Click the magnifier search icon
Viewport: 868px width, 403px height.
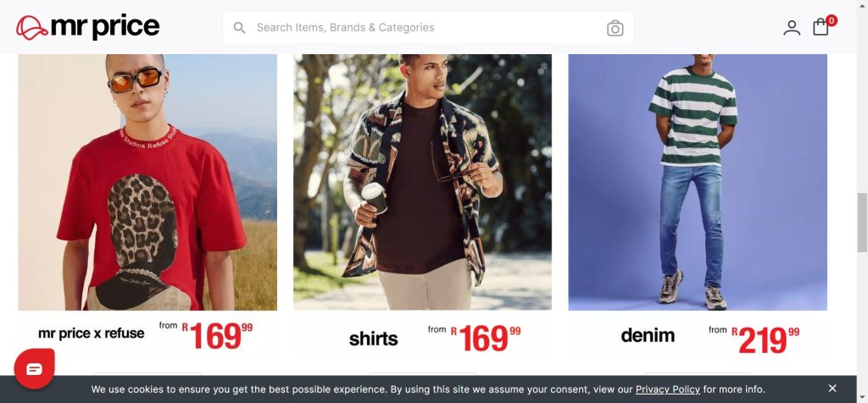click(239, 28)
